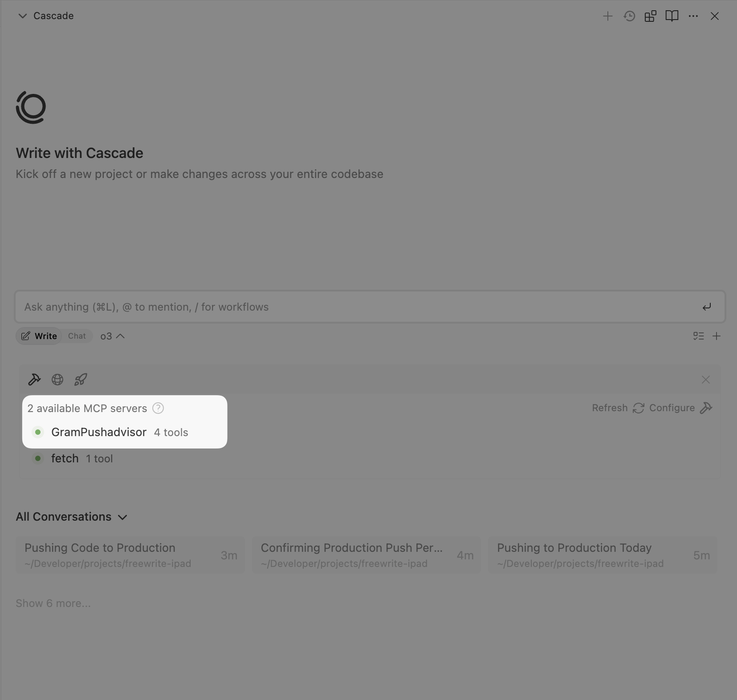Open the book docs icon in header
The width and height of the screenshot is (737, 700).
(672, 16)
